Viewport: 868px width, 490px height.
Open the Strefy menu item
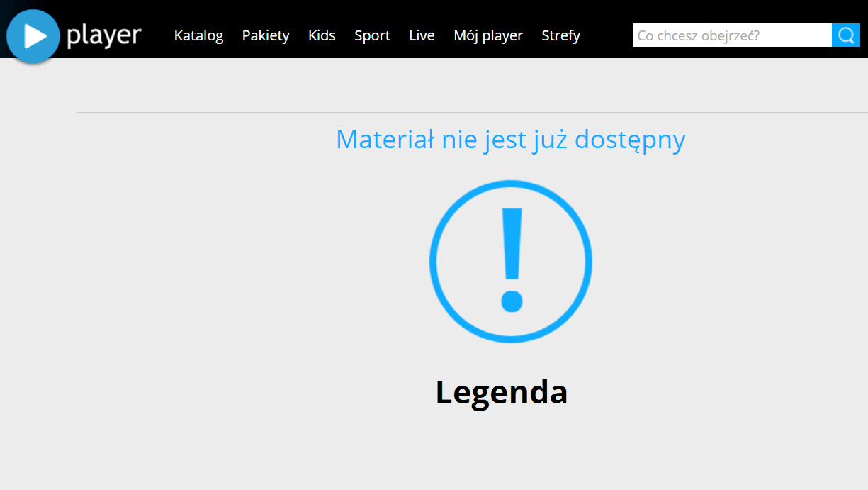point(560,35)
